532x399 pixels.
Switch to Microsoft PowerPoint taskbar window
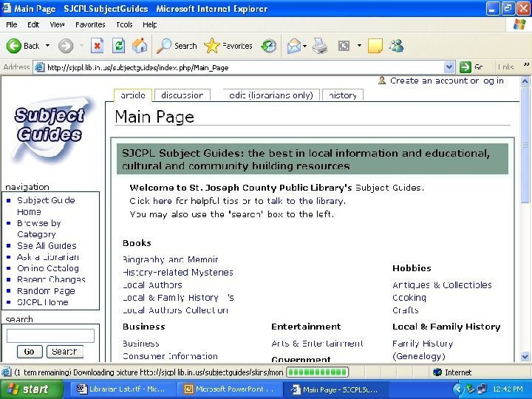(x=231, y=389)
